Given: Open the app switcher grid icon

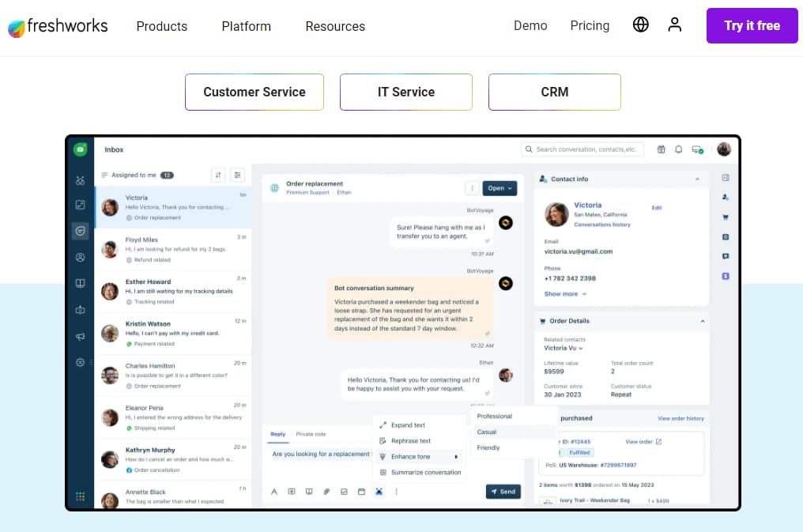Looking at the screenshot, I should click(x=81, y=496).
